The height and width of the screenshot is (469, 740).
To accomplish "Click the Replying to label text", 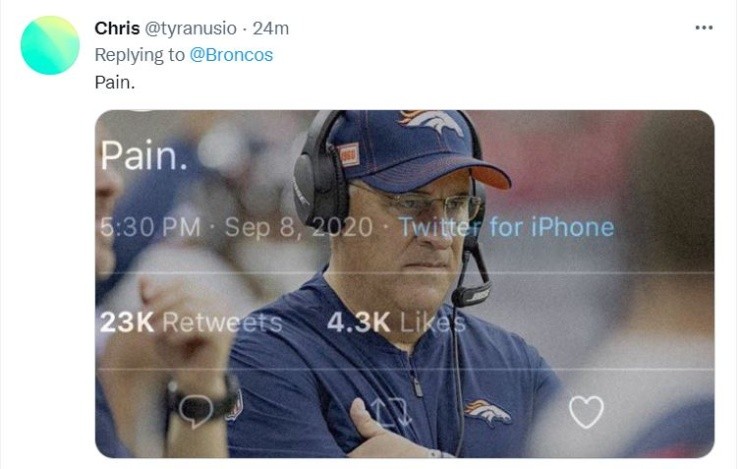I will point(140,55).
